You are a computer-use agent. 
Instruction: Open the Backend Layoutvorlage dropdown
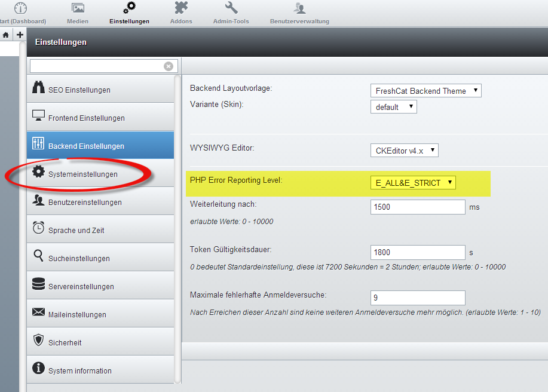click(425, 91)
